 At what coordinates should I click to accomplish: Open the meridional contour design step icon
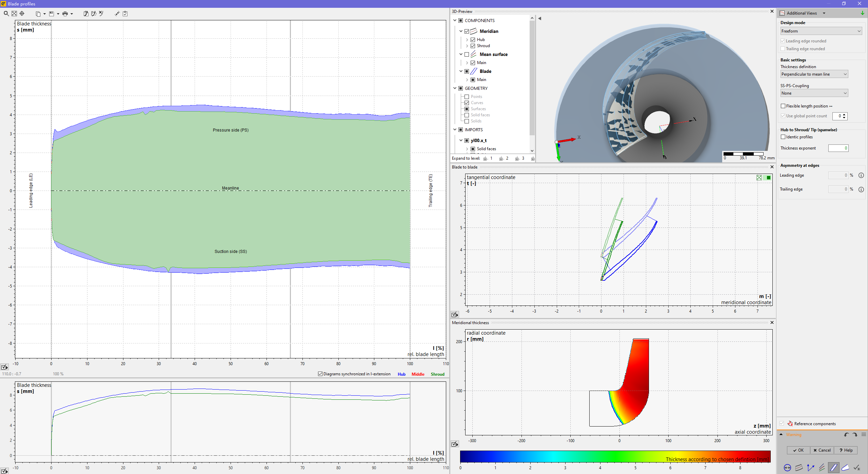[x=799, y=468]
